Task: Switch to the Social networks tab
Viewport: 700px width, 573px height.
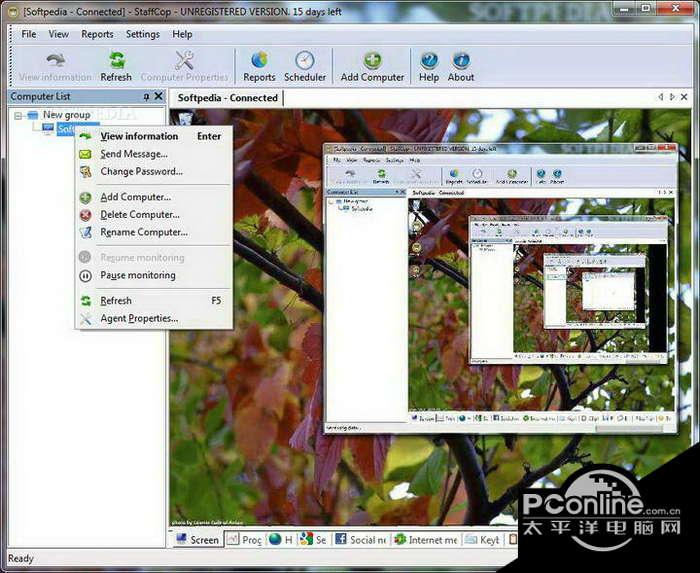Action: [x=361, y=540]
